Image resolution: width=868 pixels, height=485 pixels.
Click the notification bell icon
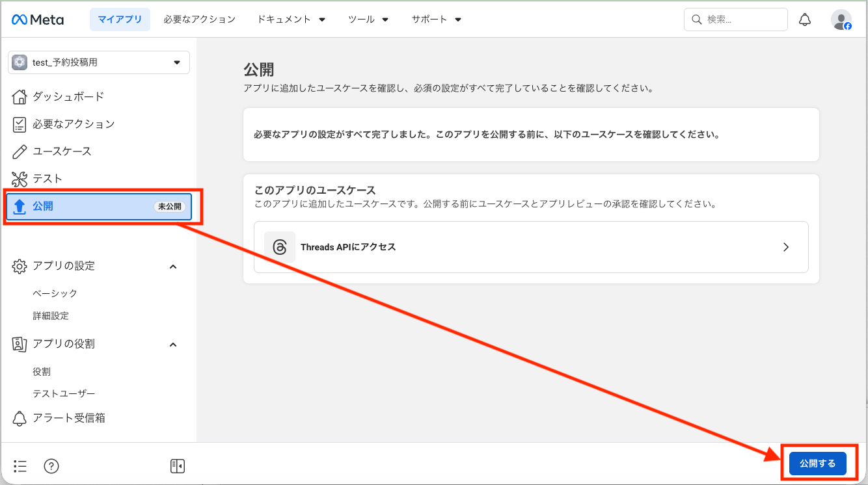click(x=805, y=19)
